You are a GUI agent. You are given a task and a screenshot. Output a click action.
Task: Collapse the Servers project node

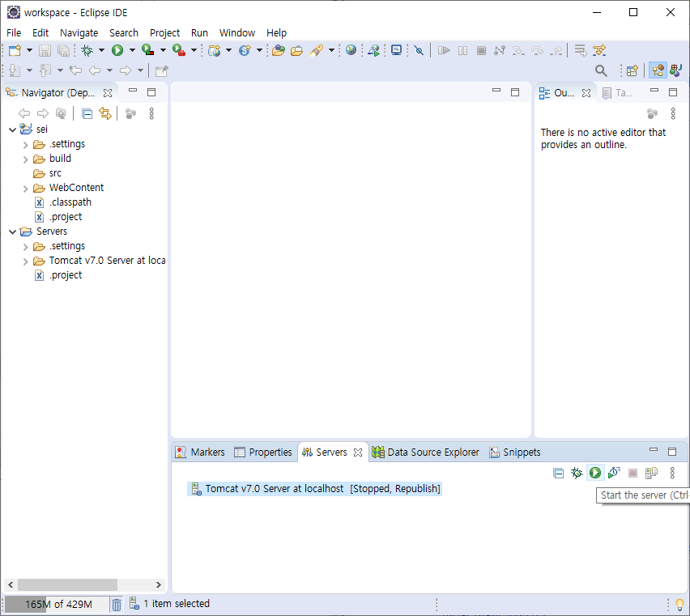click(13, 232)
